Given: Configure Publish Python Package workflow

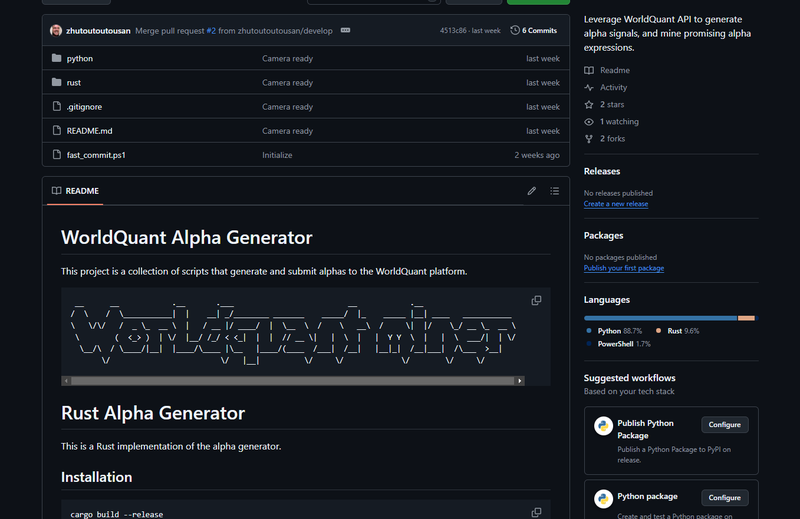Looking at the screenshot, I should point(724,425).
